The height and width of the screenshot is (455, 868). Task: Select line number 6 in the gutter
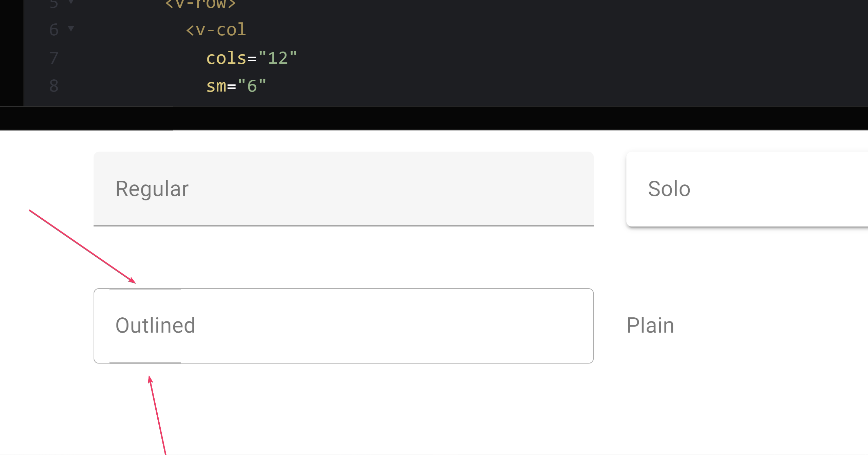tap(54, 30)
